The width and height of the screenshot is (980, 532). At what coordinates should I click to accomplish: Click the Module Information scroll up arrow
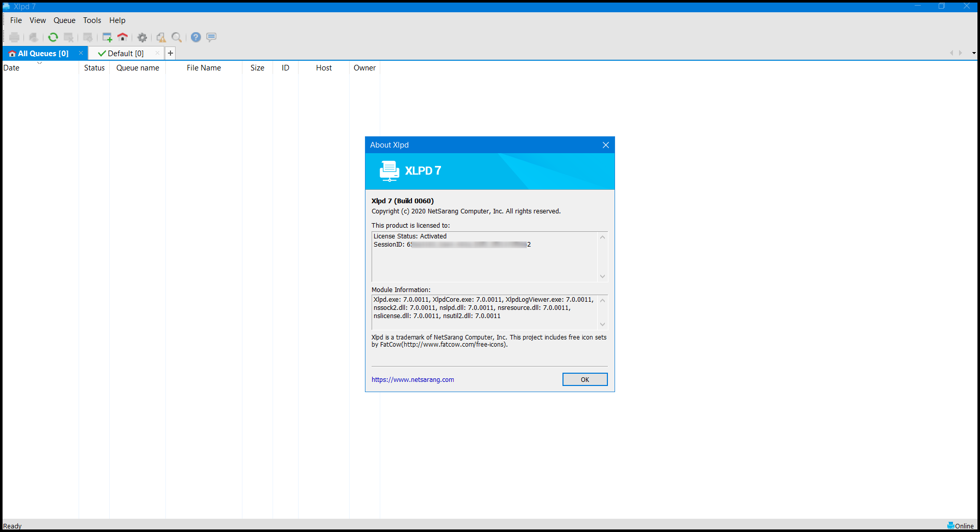coord(603,301)
